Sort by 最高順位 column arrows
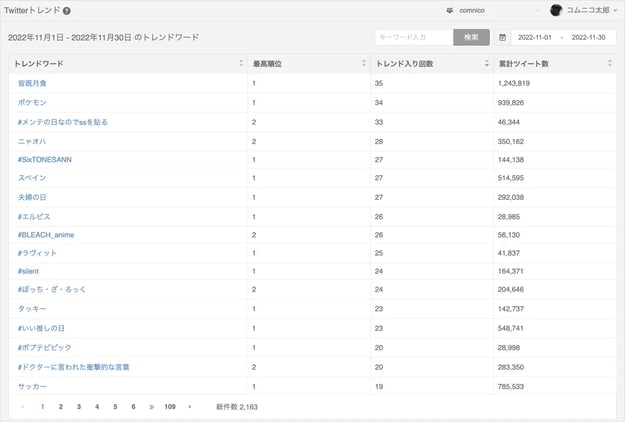This screenshot has height=422, width=625. point(364,63)
